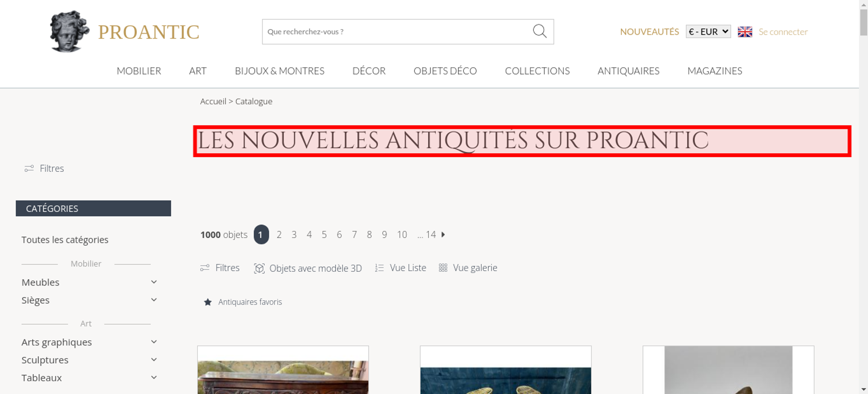Click the 3D model cube icon

259,268
